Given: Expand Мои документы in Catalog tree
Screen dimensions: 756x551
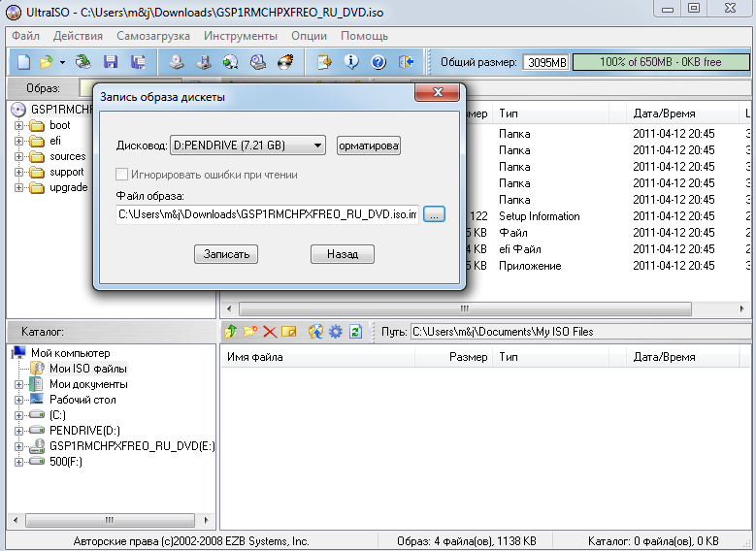Looking at the screenshot, I should [x=18, y=384].
